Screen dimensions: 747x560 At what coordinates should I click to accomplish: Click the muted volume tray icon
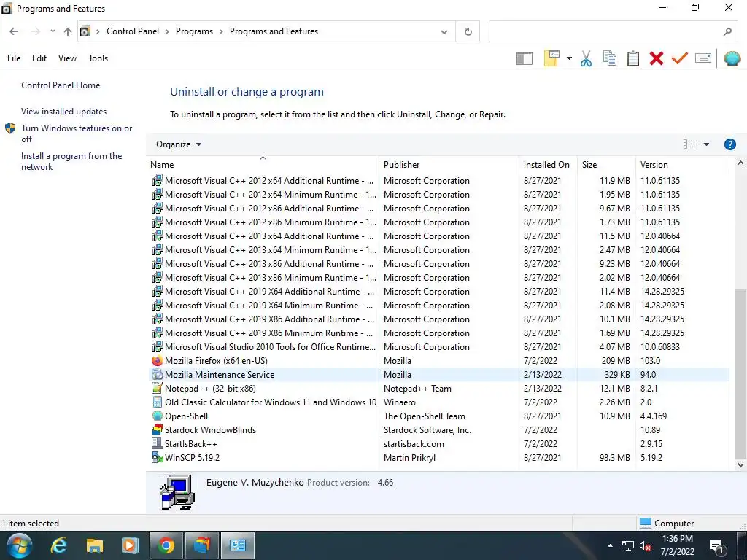[x=645, y=545]
